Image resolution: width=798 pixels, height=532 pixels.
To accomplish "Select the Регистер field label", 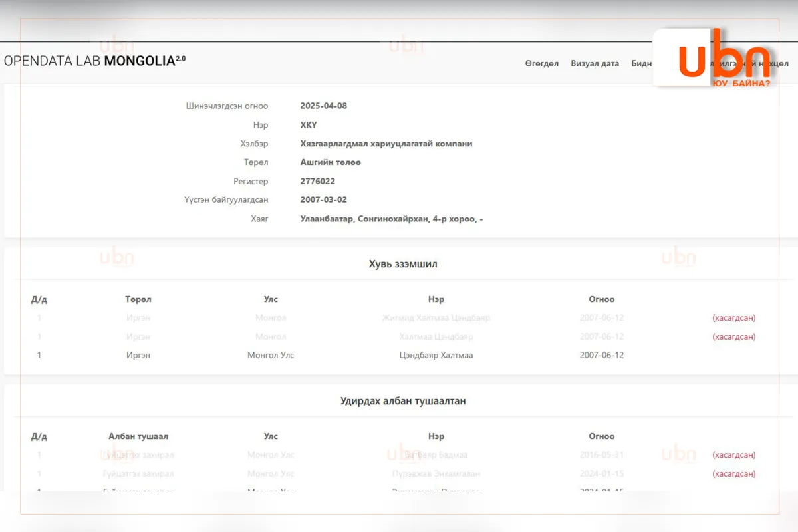I will click(x=251, y=181).
